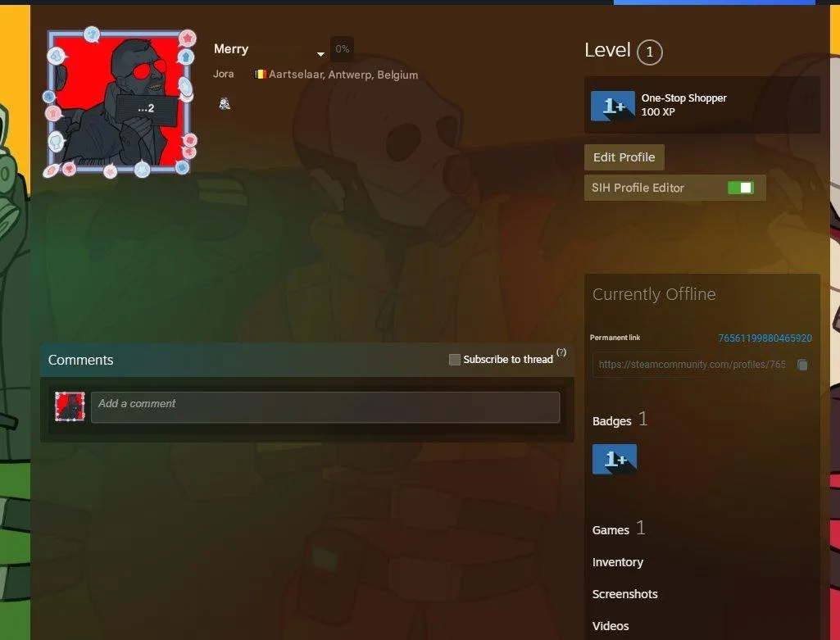Select the small emoticon icon below the location

(x=225, y=102)
